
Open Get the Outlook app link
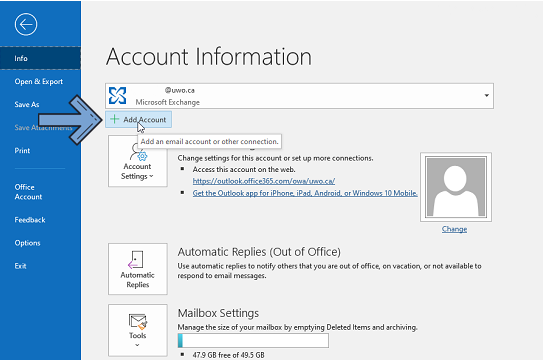tap(305, 193)
